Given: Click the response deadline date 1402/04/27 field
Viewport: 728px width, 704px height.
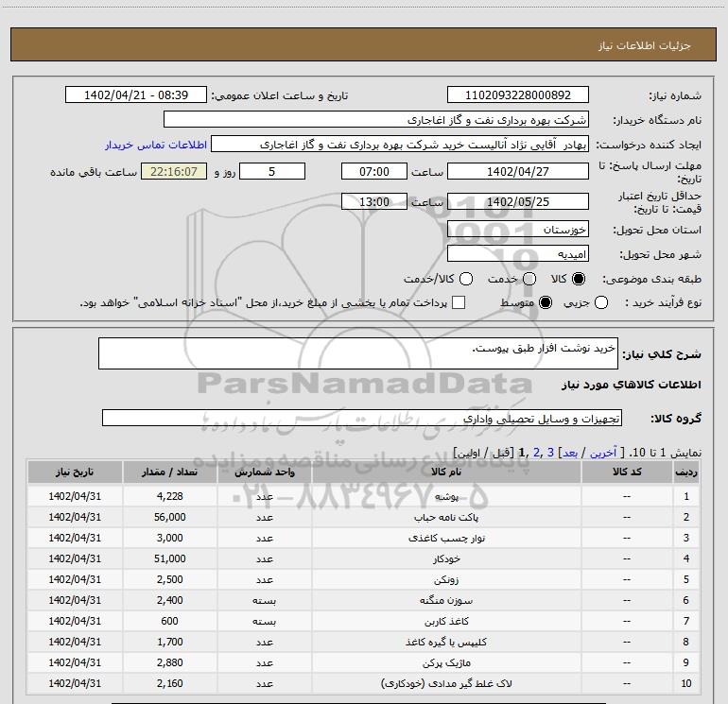Looking at the screenshot, I should (518, 171).
